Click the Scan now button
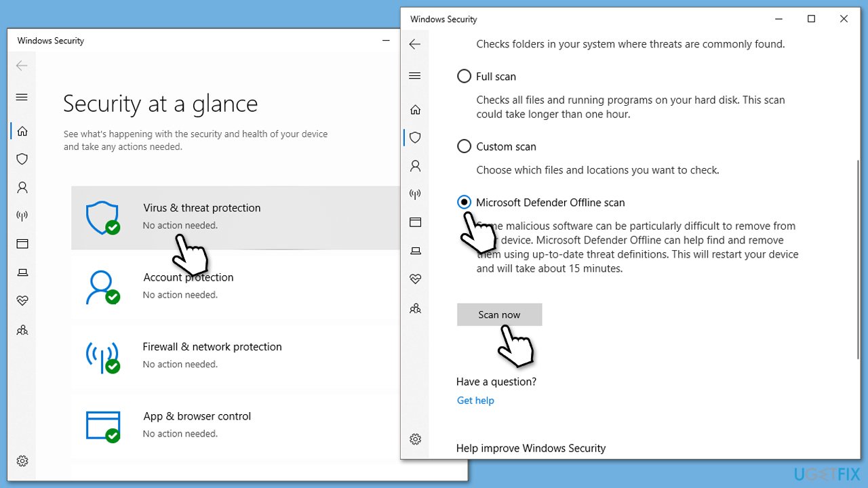Image resolution: width=868 pixels, height=488 pixels. pyautogui.click(x=499, y=314)
